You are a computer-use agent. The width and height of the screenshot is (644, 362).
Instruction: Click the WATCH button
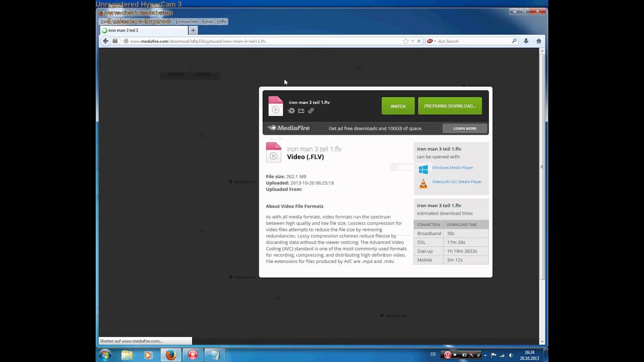point(398,106)
